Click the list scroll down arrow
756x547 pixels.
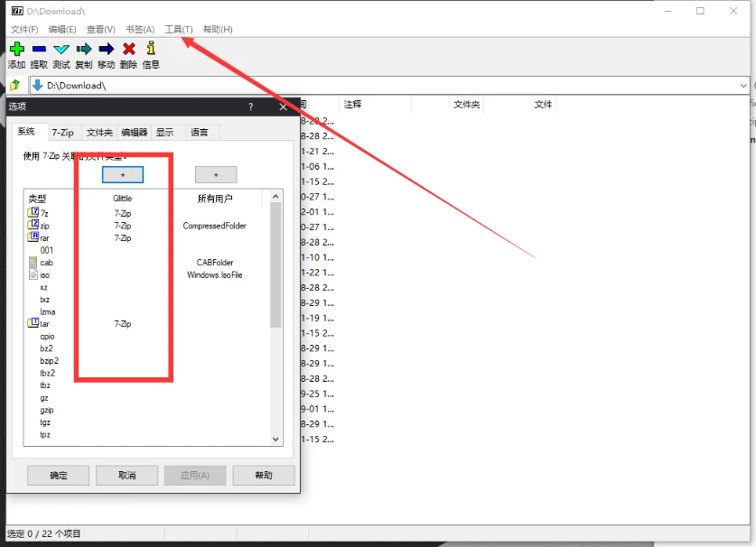click(275, 439)
